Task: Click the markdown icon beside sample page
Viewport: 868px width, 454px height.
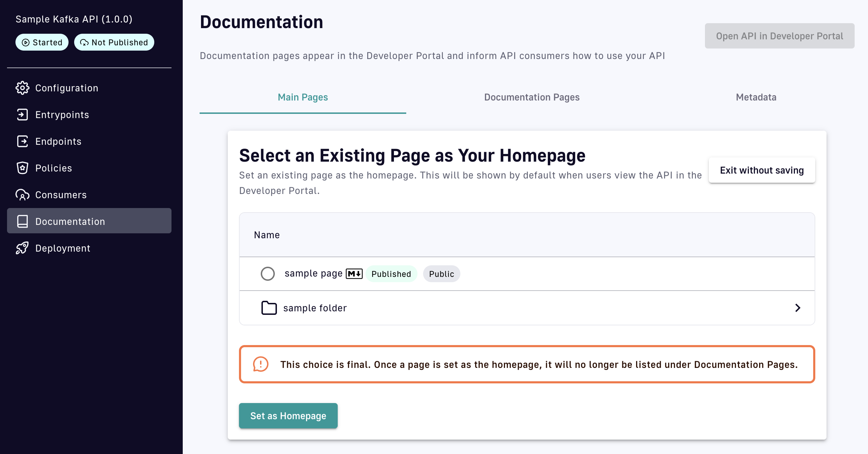Action: [x=354, y=274]
